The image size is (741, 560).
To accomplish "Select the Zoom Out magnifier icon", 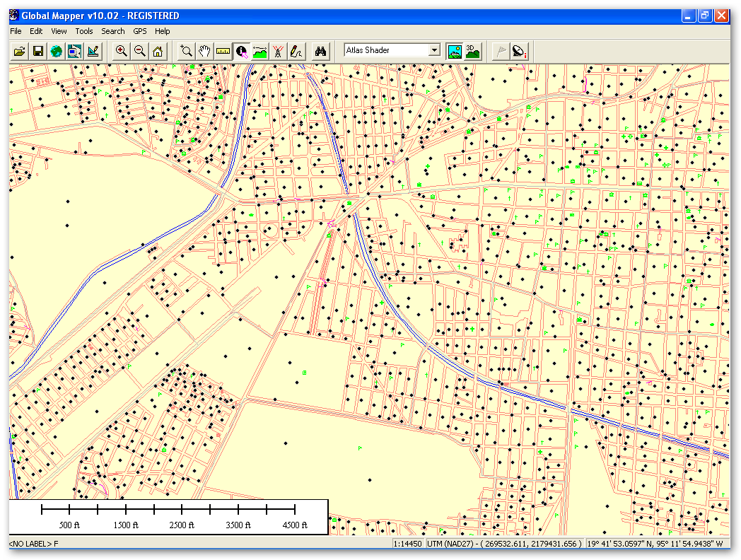I will tap(140, 51).
